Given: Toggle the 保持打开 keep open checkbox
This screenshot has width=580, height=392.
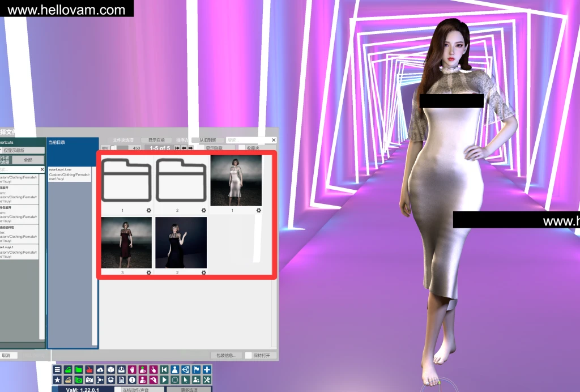Looking at the screenshot, I should point(249,356).
